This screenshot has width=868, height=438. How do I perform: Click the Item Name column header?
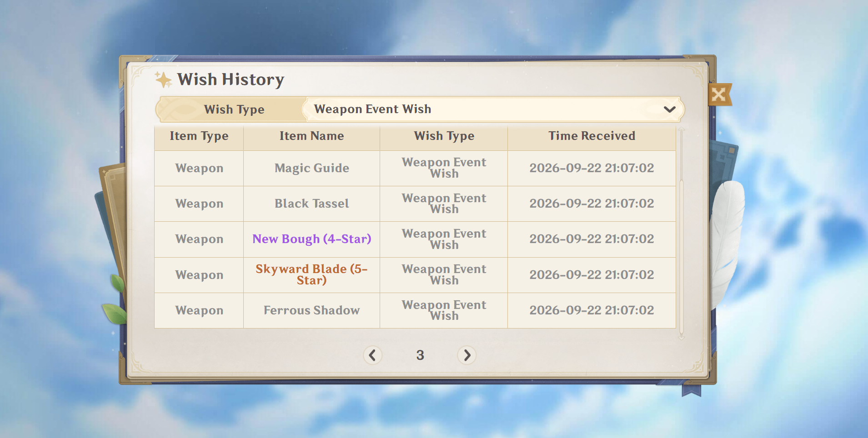tap(311, 136)
